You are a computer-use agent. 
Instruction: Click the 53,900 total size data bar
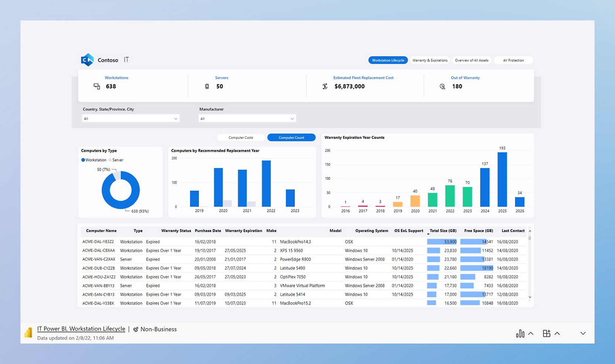point(442,242)
